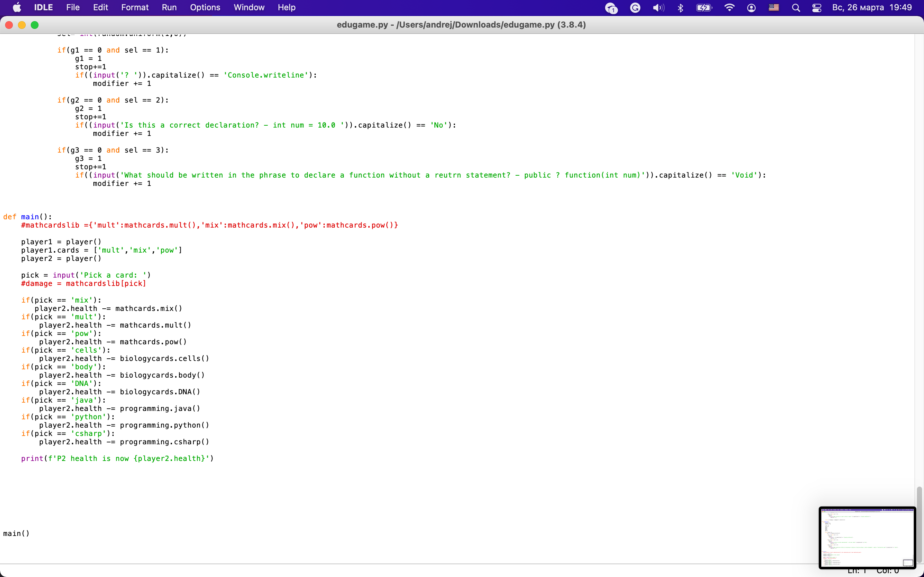Image resolution: width=924 pixels, height=577 pixels.
Task: Open the Apple menu
Action: click(17, 8)
